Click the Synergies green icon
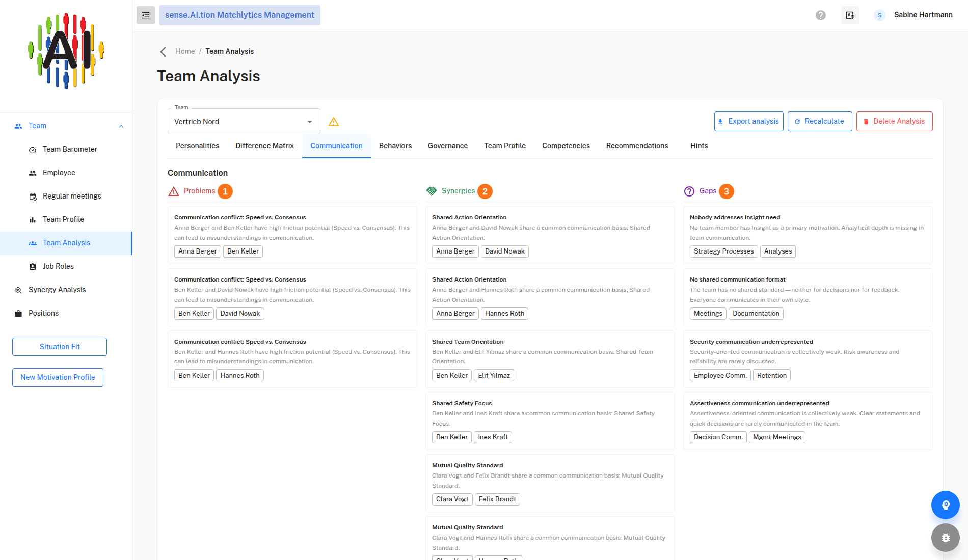 pyautogui.click(x=432, y=191)
